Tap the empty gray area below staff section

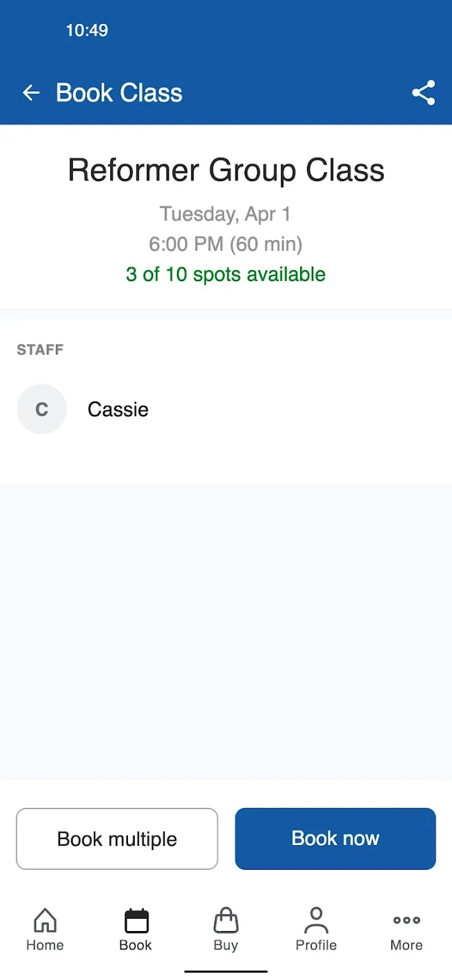(226, 633)
